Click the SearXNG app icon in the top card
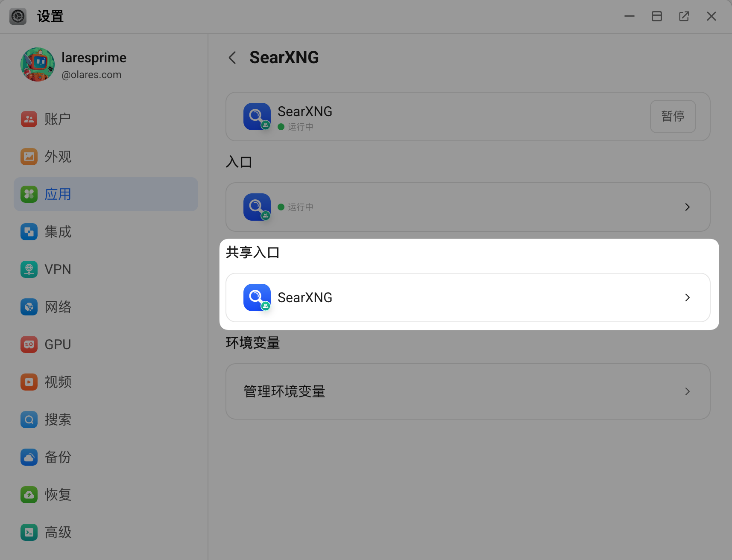Image resolution: width=732 pixels, height=560 pixels. click(x=257, y=117)
